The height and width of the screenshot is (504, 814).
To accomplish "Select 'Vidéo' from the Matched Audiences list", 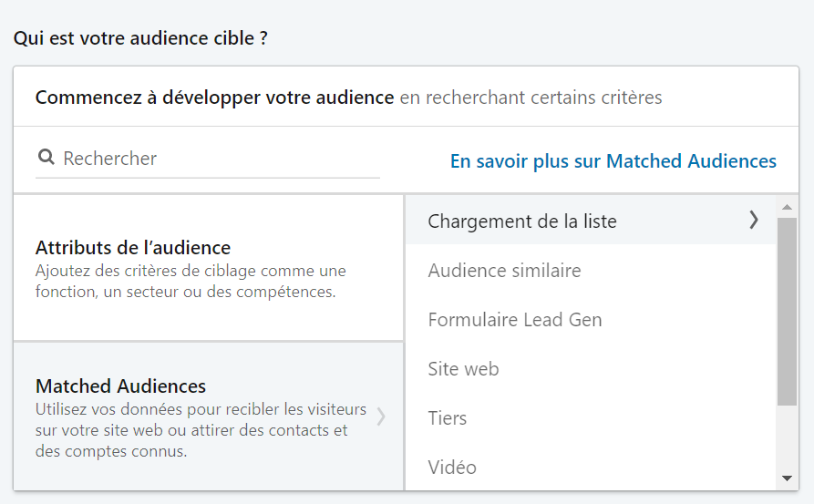I will tap(452, 468).
